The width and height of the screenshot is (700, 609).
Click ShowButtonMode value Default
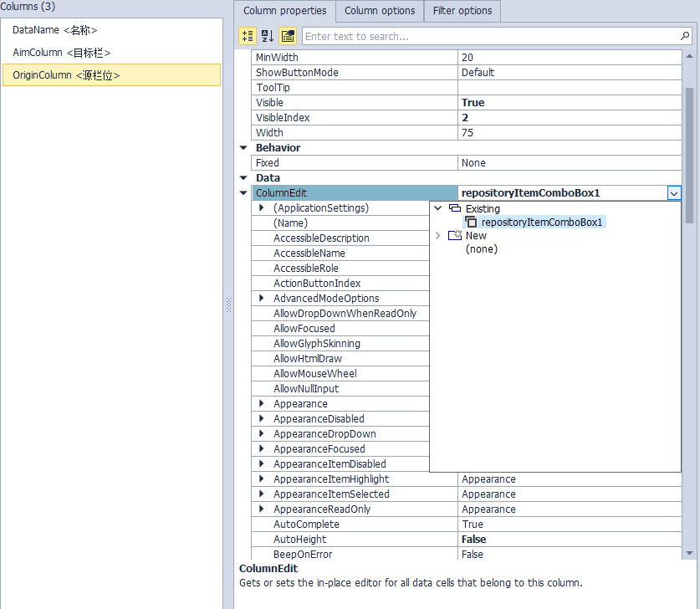click(570, 72)
